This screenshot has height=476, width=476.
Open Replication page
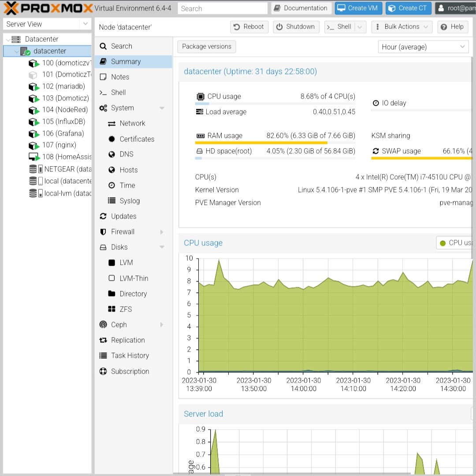pos(133,340)
